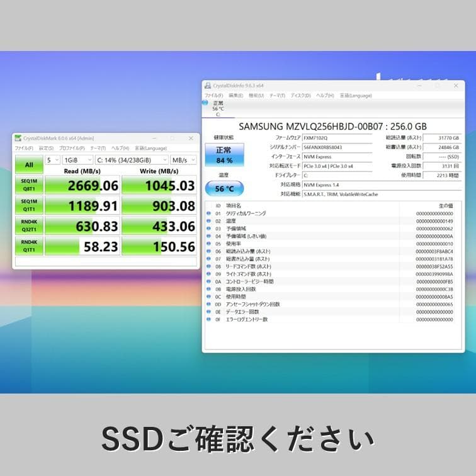476x476 pixels.
Task: Click blue status circle for row 03 予備領域
Action: (x=208, y=229)
